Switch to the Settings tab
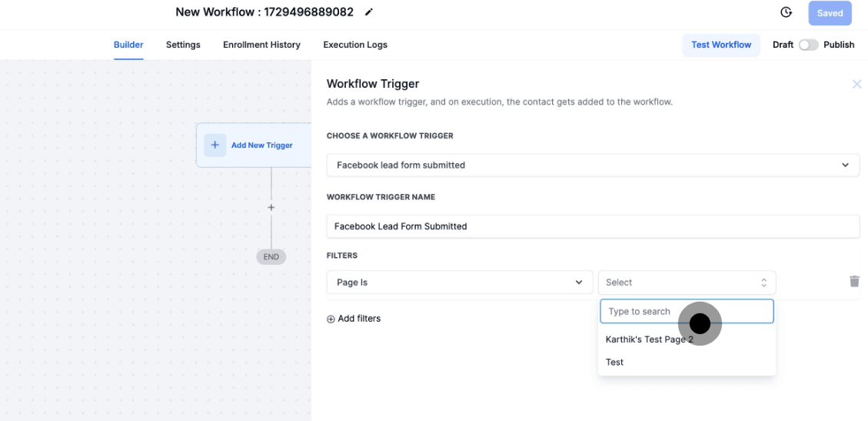This screenshot has width=868, height=421. pyautogui.click(x=183, y=45)
